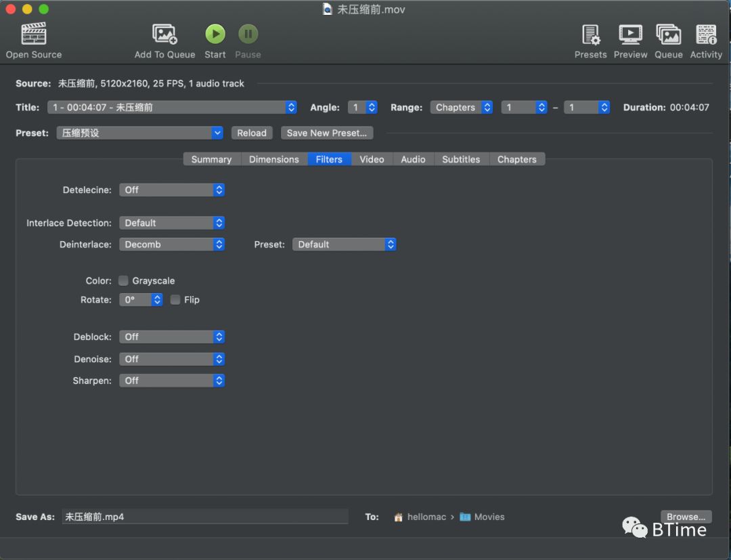This screenshot has width=731, height=560.
Task: Expand the Rotate angle dropdown
Action: click(x=141, y=299)
